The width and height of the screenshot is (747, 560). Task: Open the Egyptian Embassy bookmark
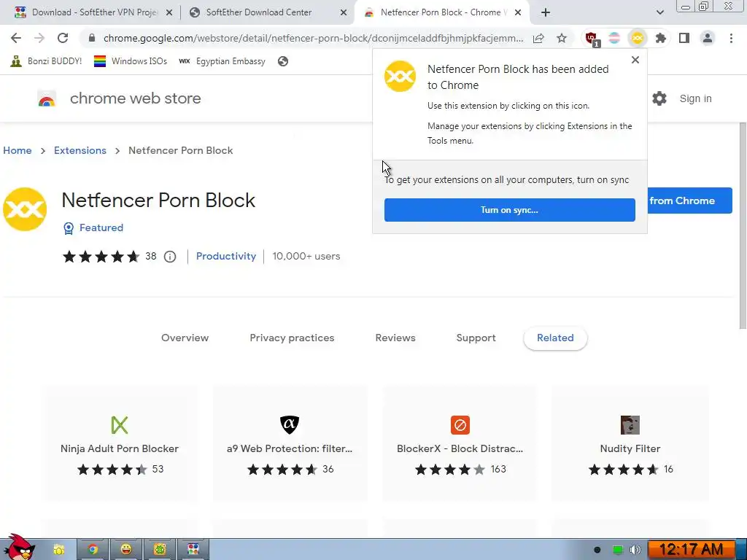point(222,61)
